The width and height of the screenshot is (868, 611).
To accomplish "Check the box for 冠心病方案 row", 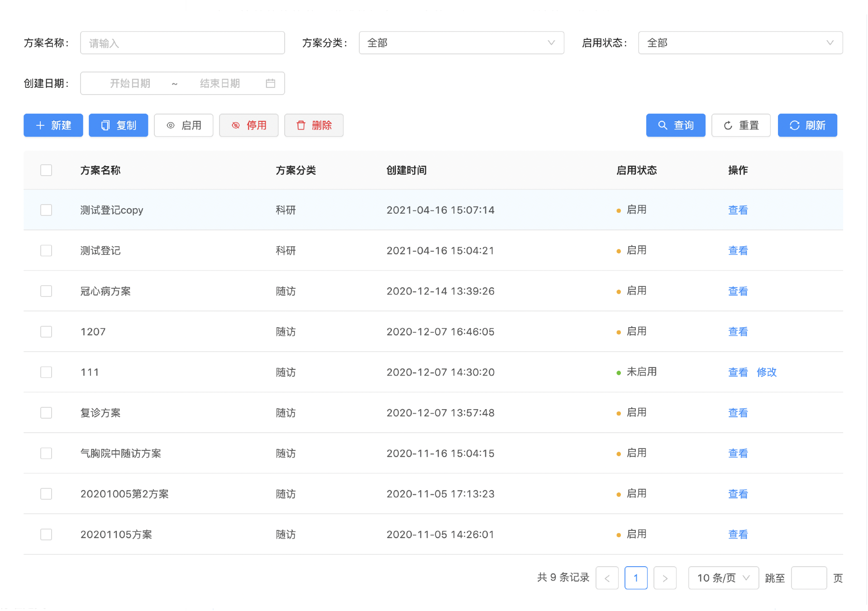I will 46,291.
